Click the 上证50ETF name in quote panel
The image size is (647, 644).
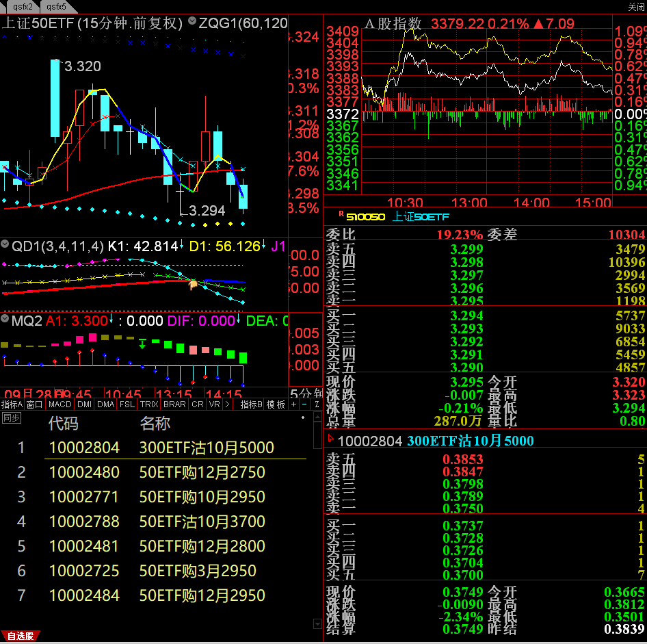[421, 217]
